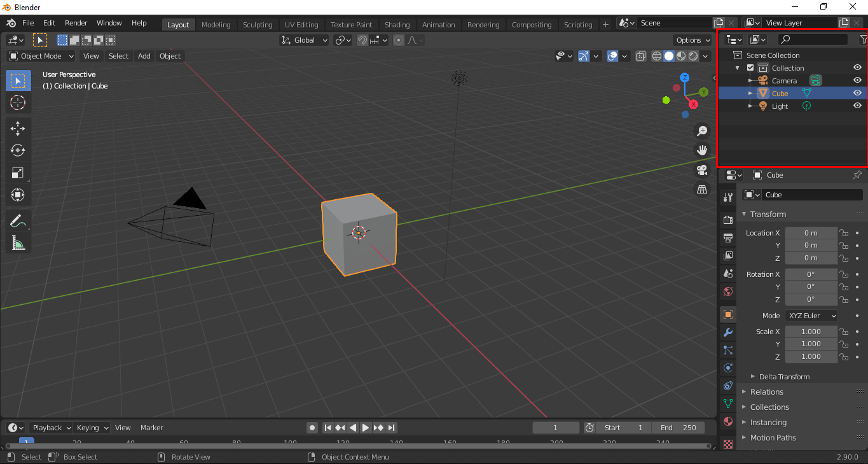The height and width of the screenshot is (464, 868).
Task: Switch to the Shading workspace tab
Action: tap(397, 24)
